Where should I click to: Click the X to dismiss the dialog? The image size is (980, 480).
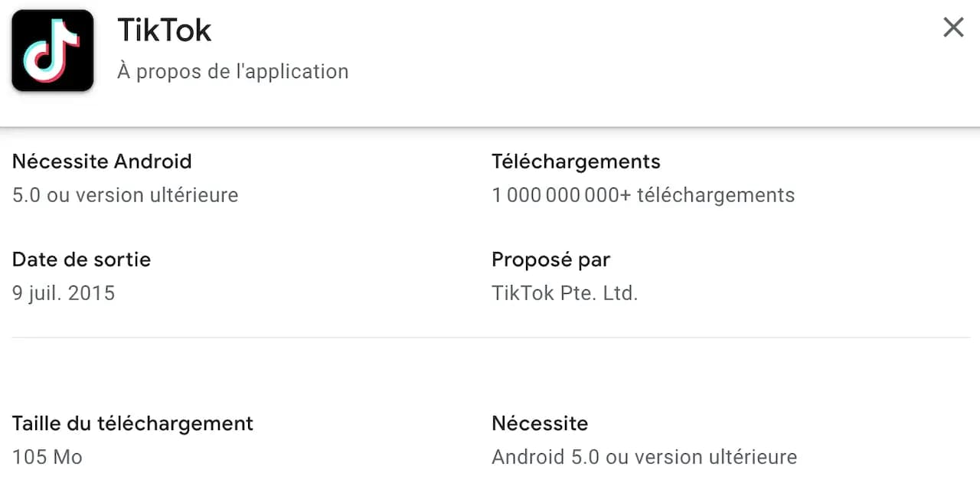click(x=952, y=27)
